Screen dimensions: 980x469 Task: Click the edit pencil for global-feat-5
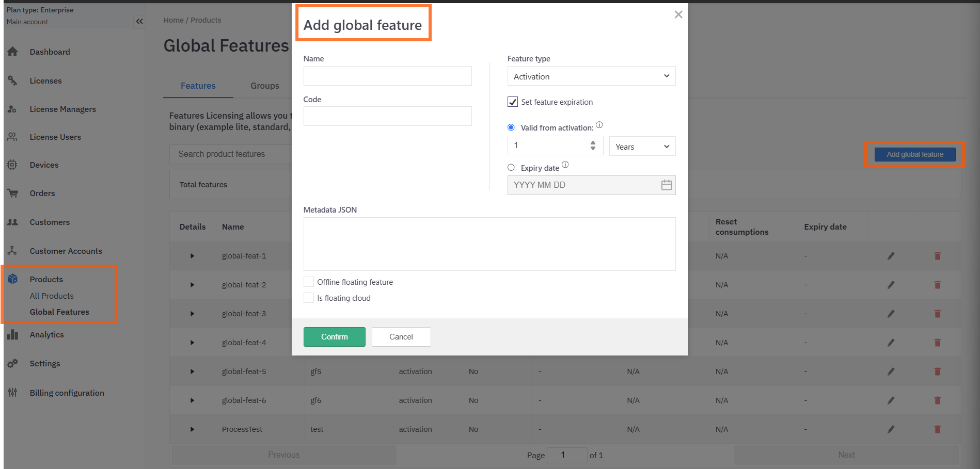point(891,371)
